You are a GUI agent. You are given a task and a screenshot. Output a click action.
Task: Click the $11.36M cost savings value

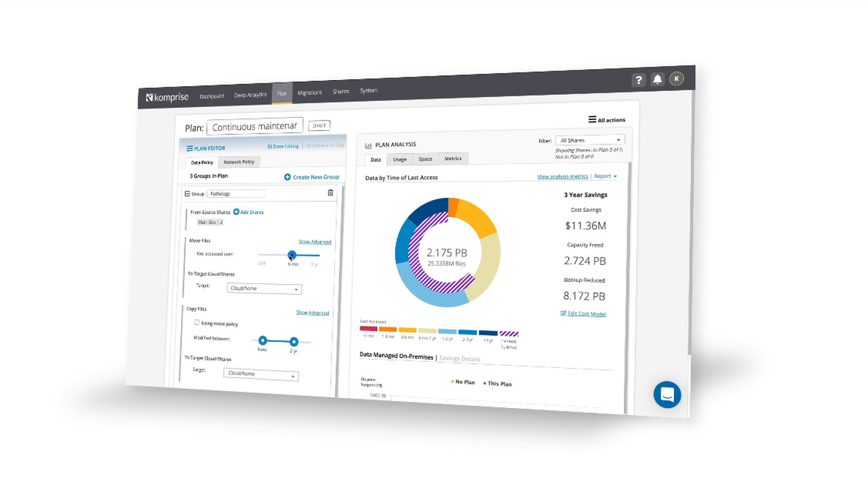click(585, 226)
